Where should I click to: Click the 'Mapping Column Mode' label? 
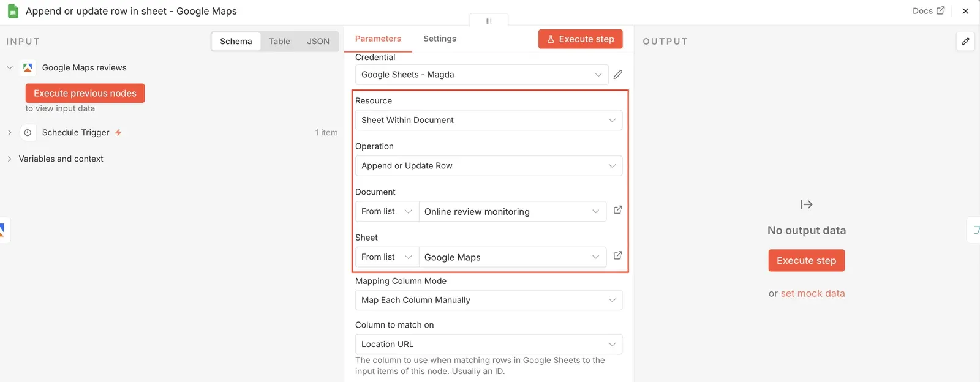pos(401,281)
